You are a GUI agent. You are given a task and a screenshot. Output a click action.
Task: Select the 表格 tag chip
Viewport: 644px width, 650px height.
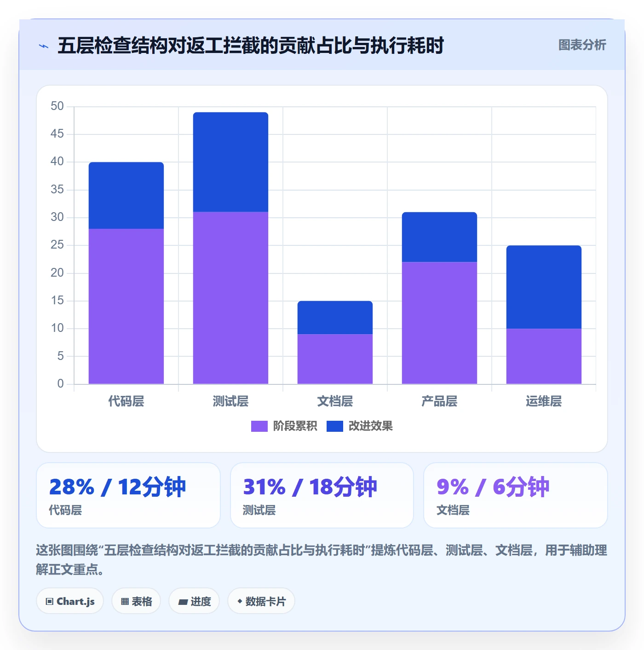(136, 601)
